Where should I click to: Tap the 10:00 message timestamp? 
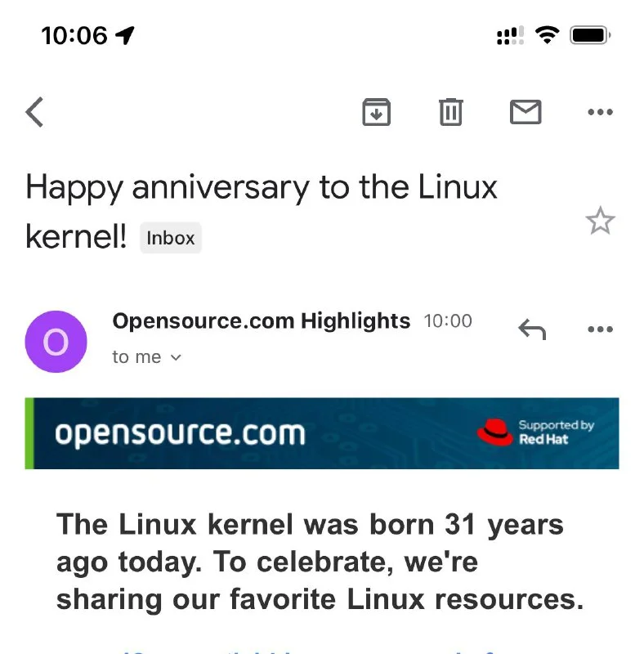(448, 321)
